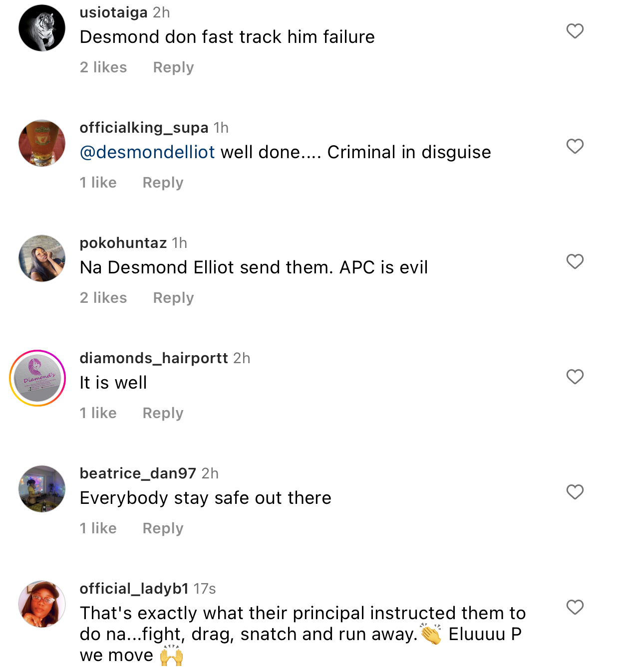The width and height of the screenshot is (620, 672).
Task: Like officialking_supa's comment with heart
Action: click(575, 146)
